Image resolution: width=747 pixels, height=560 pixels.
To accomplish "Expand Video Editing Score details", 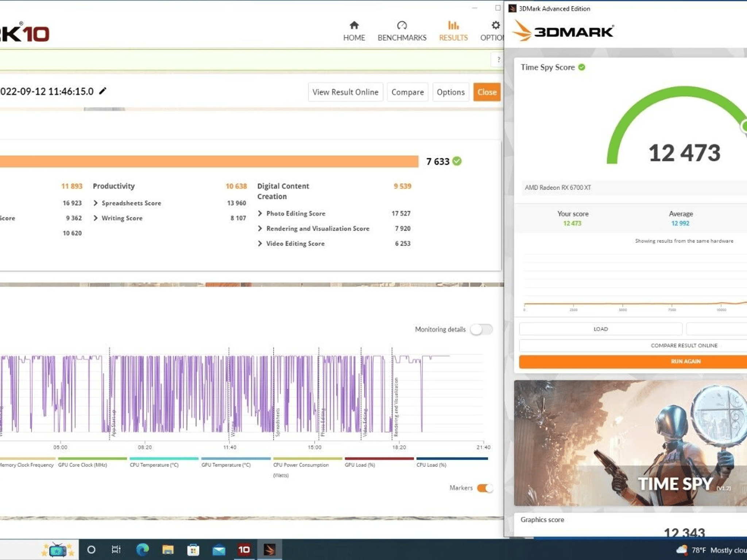I will tap(260, 243).
